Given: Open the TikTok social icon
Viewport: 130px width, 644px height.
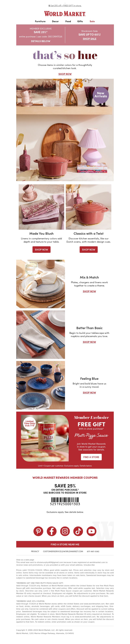Looking at the screenshot, I should (x=78, y=531).
